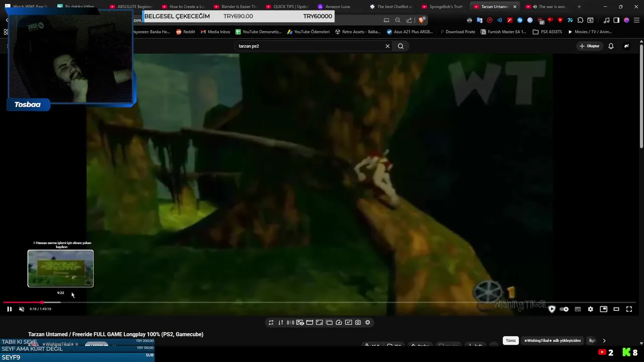Switch to 'SpongeBob's Truth' tab
The image size is (644, 362).
pos(443,7)
